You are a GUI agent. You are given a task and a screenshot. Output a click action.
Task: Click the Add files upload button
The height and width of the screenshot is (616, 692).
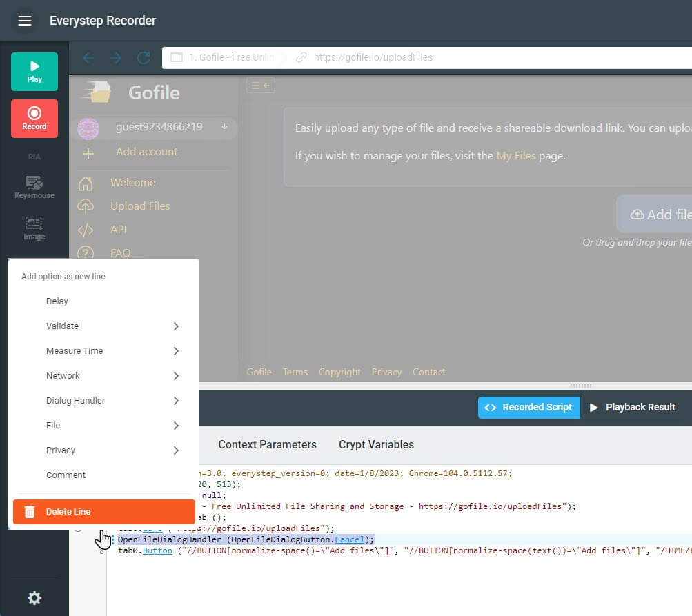coord(654,214)
